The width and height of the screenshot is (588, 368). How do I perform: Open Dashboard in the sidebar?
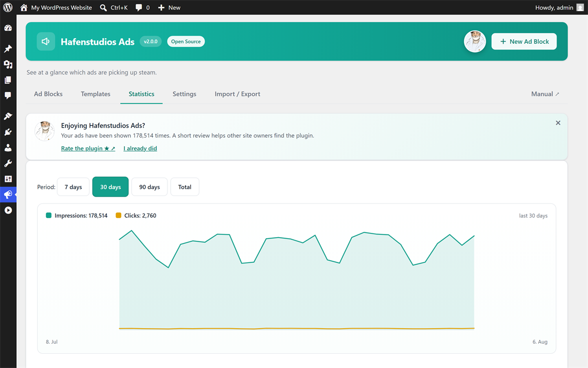click(8, 28)
